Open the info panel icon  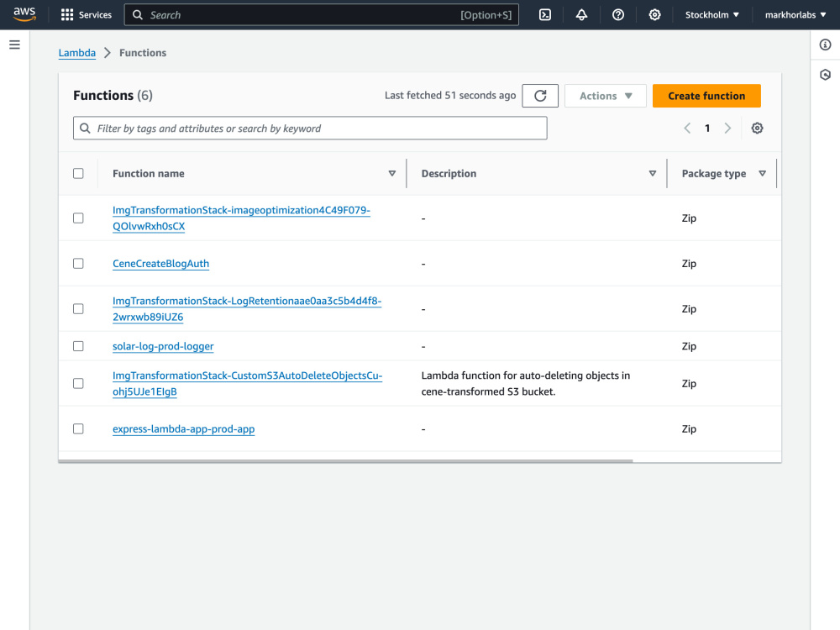coord(825,45)
